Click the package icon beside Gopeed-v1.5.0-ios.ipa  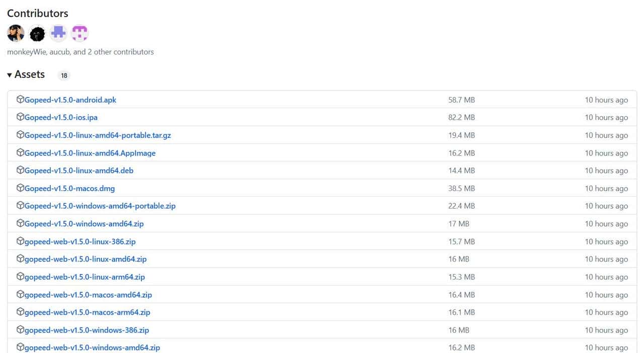[x=20, y=117]
